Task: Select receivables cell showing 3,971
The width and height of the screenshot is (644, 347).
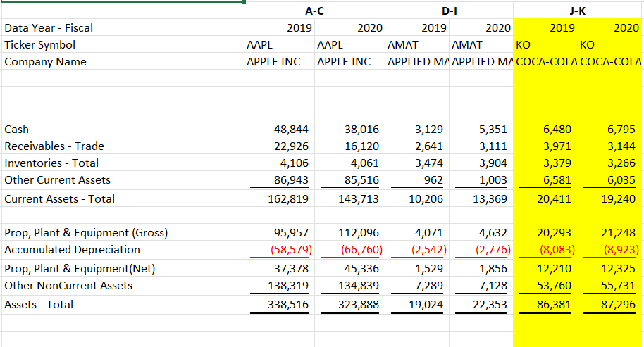Action: (545, 146)
